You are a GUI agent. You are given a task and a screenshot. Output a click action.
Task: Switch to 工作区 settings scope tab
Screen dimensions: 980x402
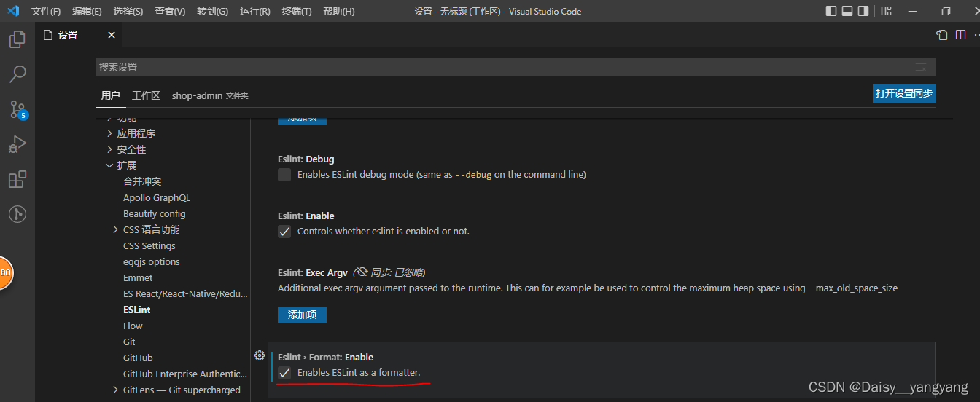click(x=146, y=95)
